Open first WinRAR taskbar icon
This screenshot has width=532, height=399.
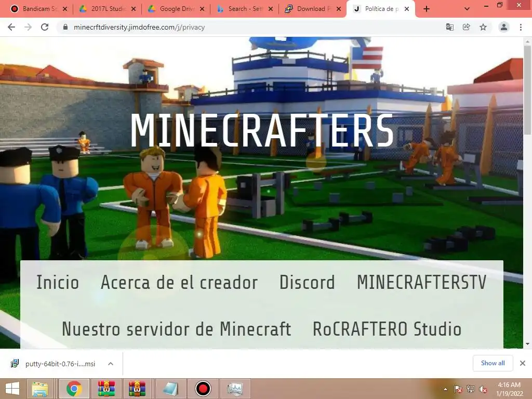[x=107, y=389]
